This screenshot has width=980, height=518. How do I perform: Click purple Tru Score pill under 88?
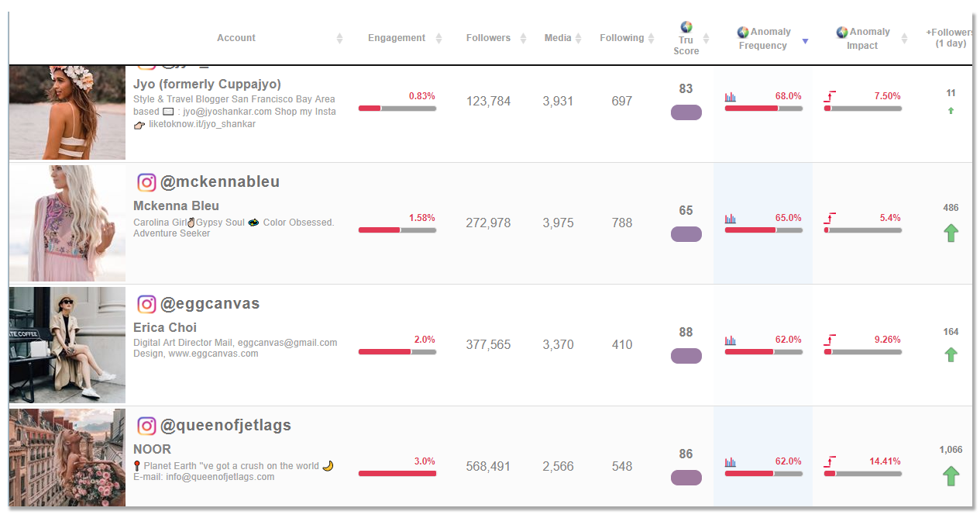686,356
